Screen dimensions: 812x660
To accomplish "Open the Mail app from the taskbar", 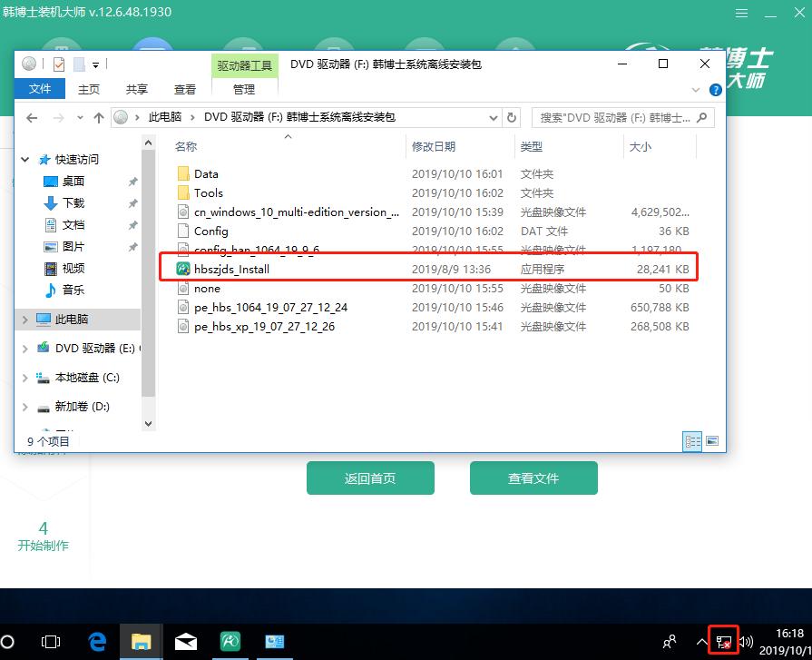I will pyautogui.click(x=185, y=643).
